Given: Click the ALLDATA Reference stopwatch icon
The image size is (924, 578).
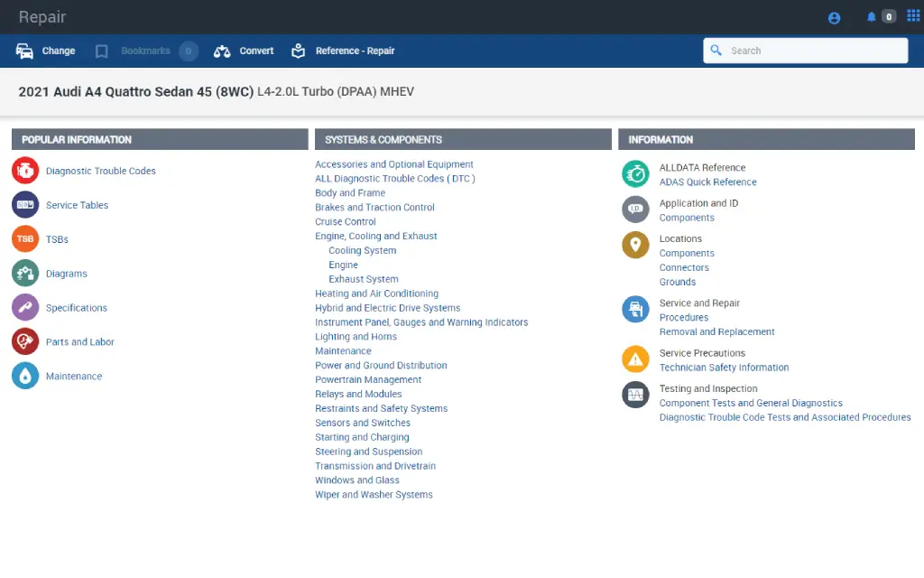Looking at the screenshot, I should tap(635, 174).
